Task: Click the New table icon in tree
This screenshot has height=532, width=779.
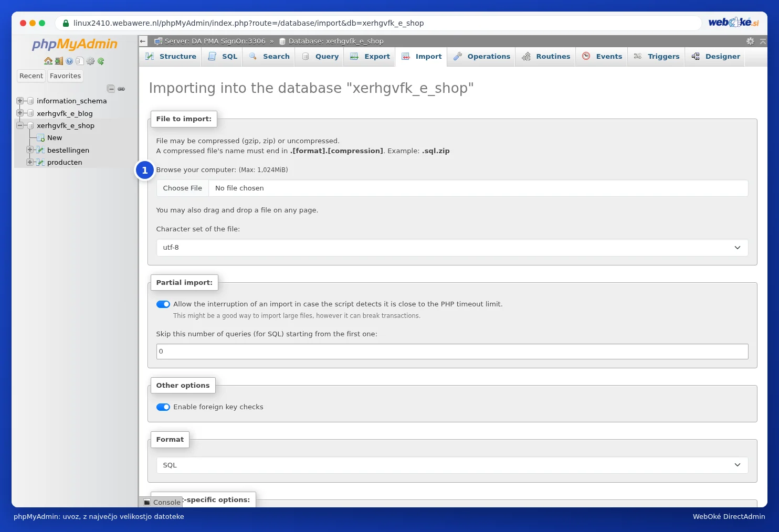Action: (x=41, y=138)
